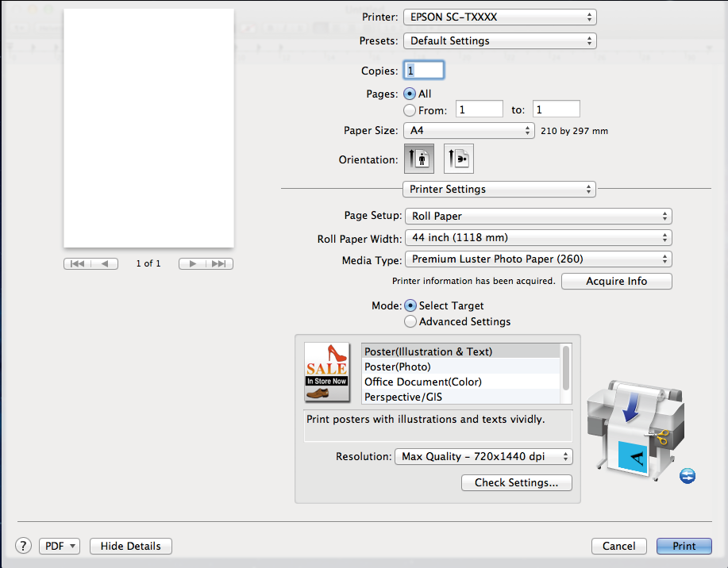Open the Printer Settings pane selector
728x568 pixels.
pyautogui.click(x=499, y=189)
